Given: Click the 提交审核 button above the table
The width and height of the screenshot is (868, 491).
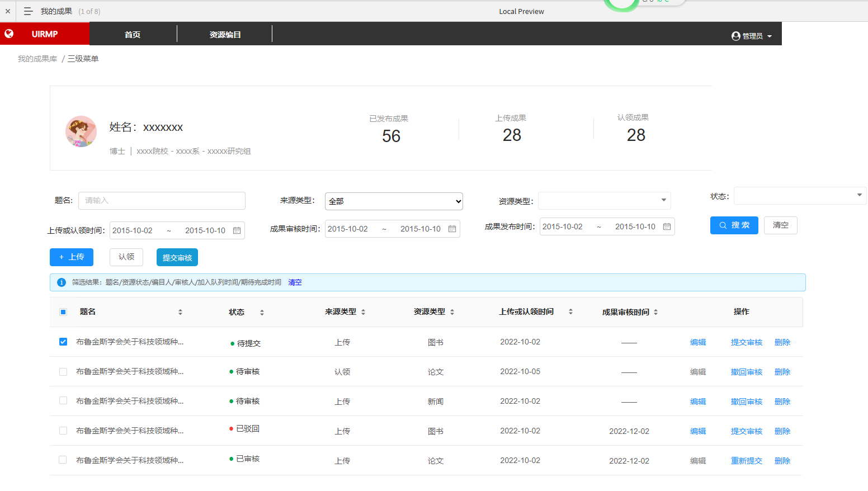Looking at the screenshot, I should tap(177, 257).
